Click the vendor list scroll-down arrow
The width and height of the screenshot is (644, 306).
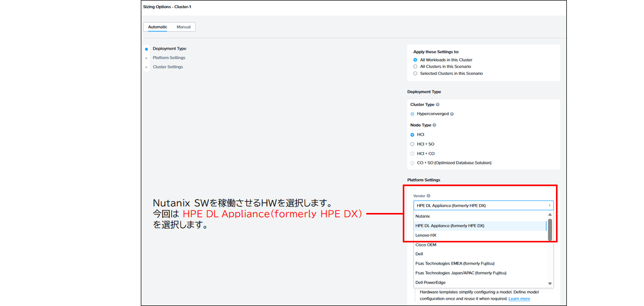(550, 283)
